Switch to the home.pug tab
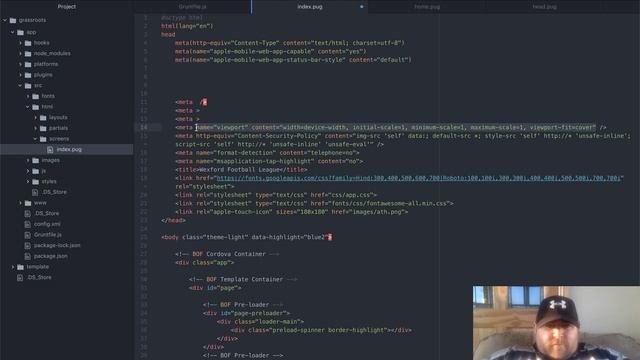640x360 pixels. (427, 7)
